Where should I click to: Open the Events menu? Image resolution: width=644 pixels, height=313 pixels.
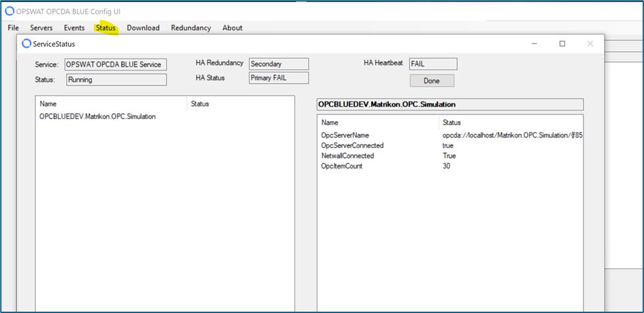click(74, 28)
